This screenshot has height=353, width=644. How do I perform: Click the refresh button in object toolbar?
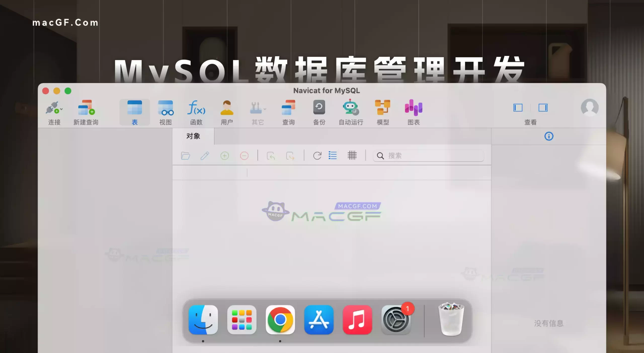tap(317, 155)
